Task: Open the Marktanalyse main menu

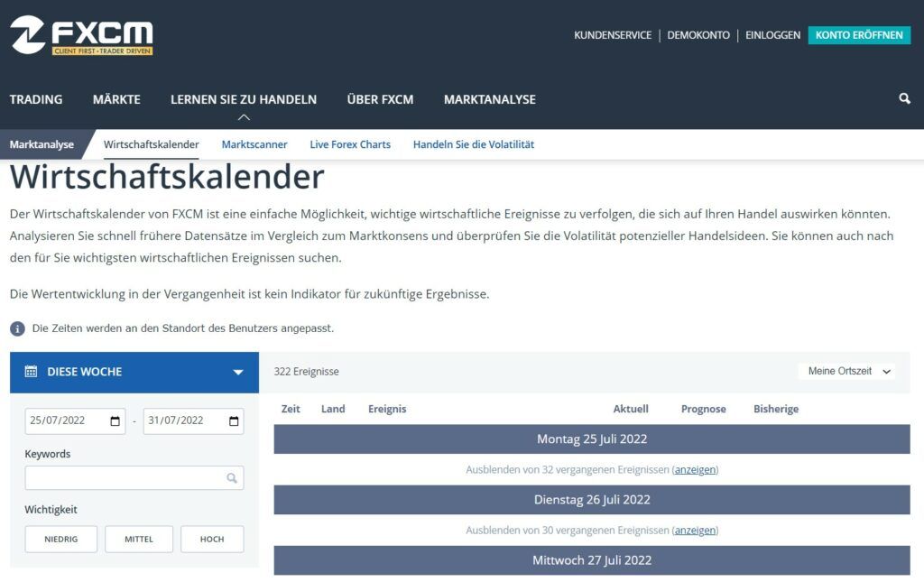Action: (490, 99)
